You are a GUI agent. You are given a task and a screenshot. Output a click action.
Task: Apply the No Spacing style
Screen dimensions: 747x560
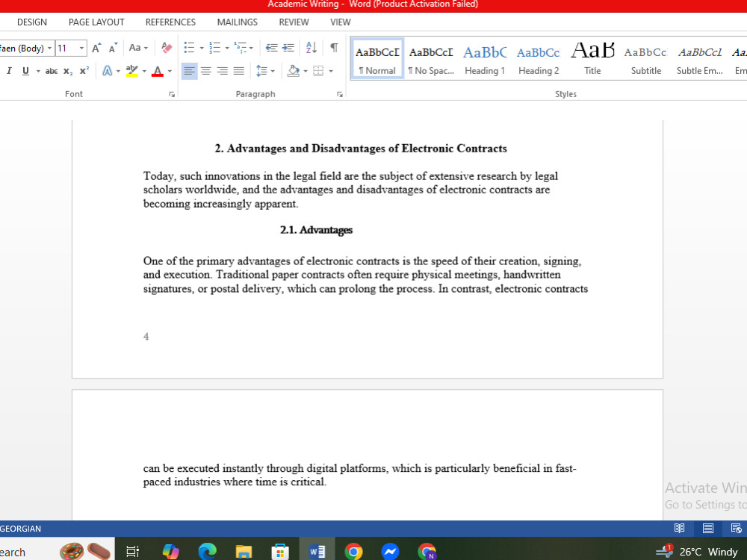coord(431,58)
